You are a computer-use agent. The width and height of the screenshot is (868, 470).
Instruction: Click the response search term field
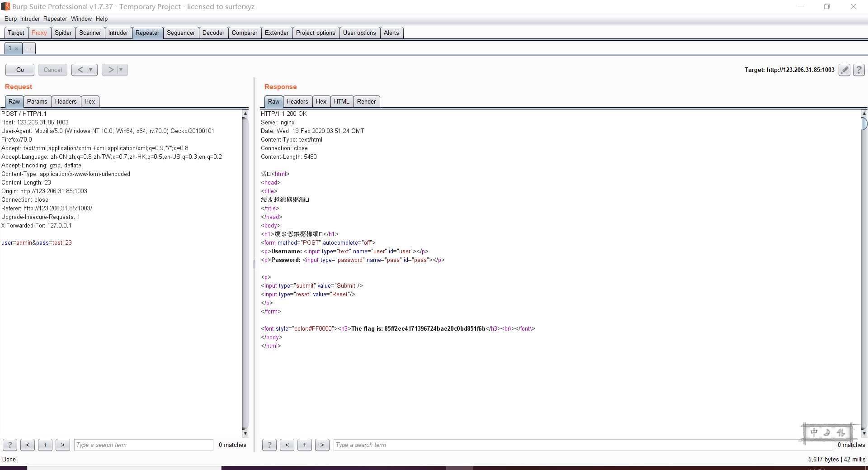(x=583, y=445)
